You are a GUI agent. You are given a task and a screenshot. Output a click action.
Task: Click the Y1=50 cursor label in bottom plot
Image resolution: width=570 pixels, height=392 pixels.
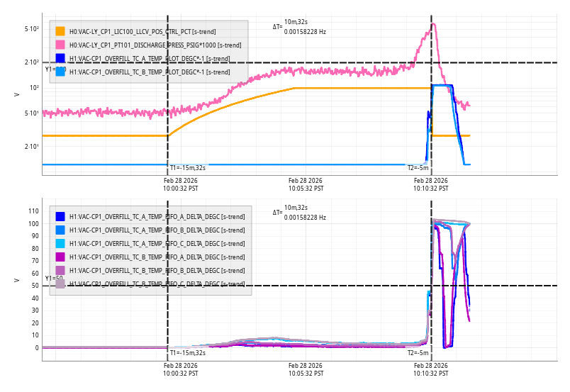tap(54, 279)
